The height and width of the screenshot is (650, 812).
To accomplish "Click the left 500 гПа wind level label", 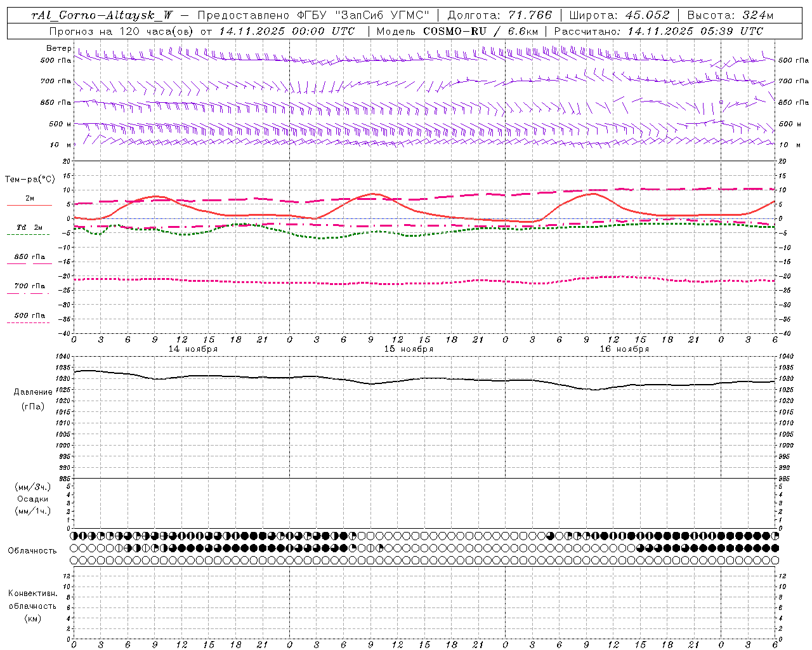I will pyautogui.click(x=55, y=60).
